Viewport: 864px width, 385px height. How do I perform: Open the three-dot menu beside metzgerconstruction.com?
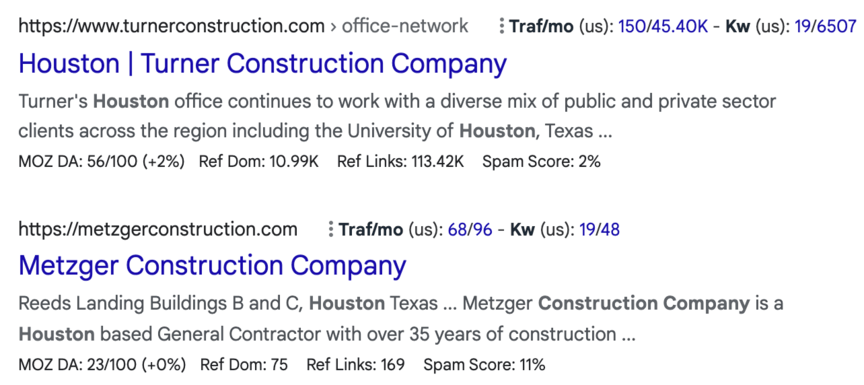[x=330, y=229]
